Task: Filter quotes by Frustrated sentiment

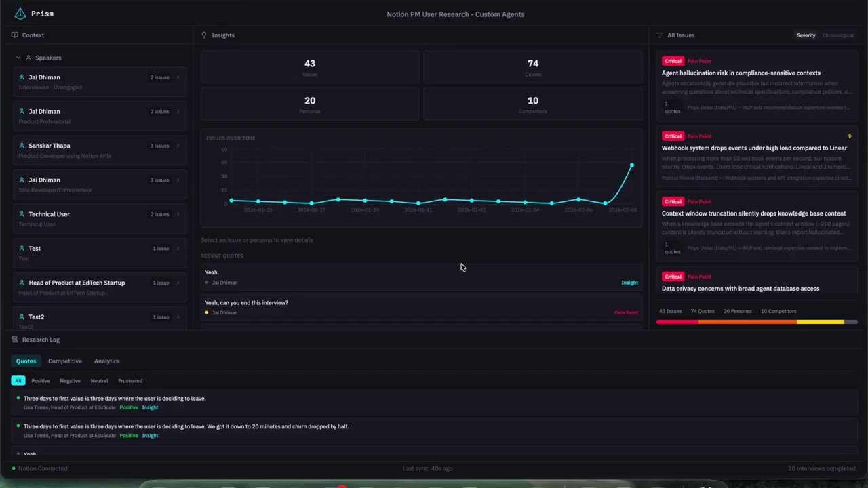Action: pyautogui.click(x=130, y=381)
